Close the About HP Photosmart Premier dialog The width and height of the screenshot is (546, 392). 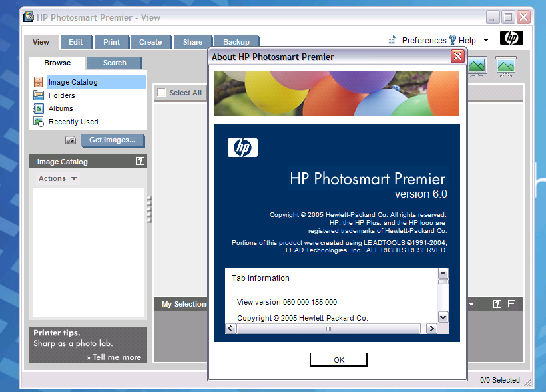click(x=457, y=56)
